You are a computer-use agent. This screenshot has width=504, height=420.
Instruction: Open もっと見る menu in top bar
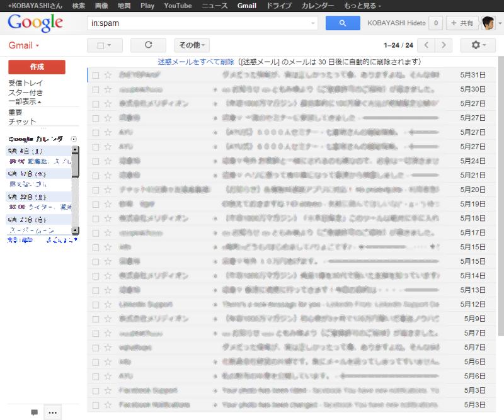point(362,6)
